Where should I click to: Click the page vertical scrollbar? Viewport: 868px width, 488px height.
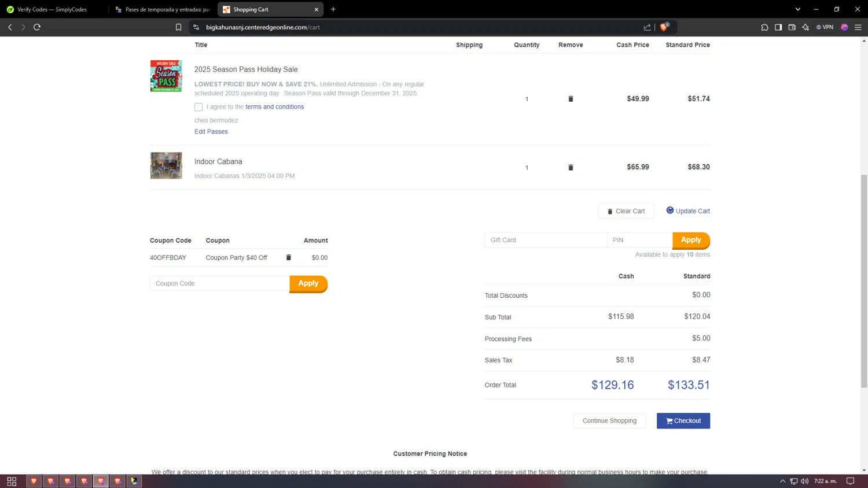[x=864, y=280]
